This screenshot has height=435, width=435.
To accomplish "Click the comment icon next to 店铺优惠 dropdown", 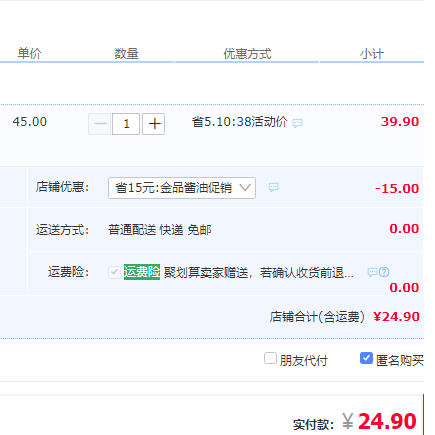I will click(x=274, y=187).
